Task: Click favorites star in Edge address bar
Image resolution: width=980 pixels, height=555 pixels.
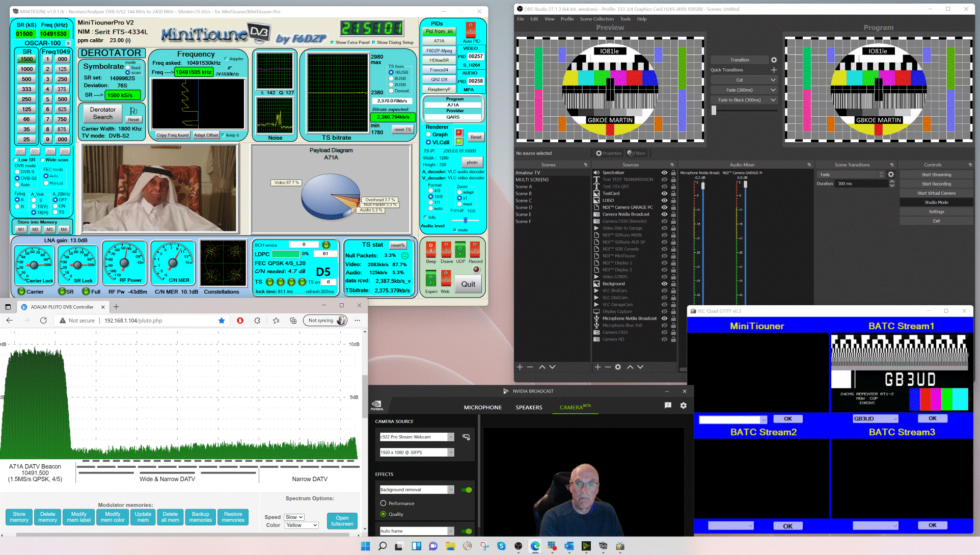Action: tap(221, 321)
